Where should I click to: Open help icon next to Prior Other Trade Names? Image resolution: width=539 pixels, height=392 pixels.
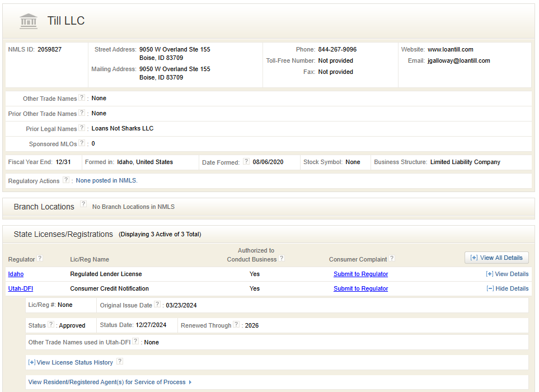(82, 113)
